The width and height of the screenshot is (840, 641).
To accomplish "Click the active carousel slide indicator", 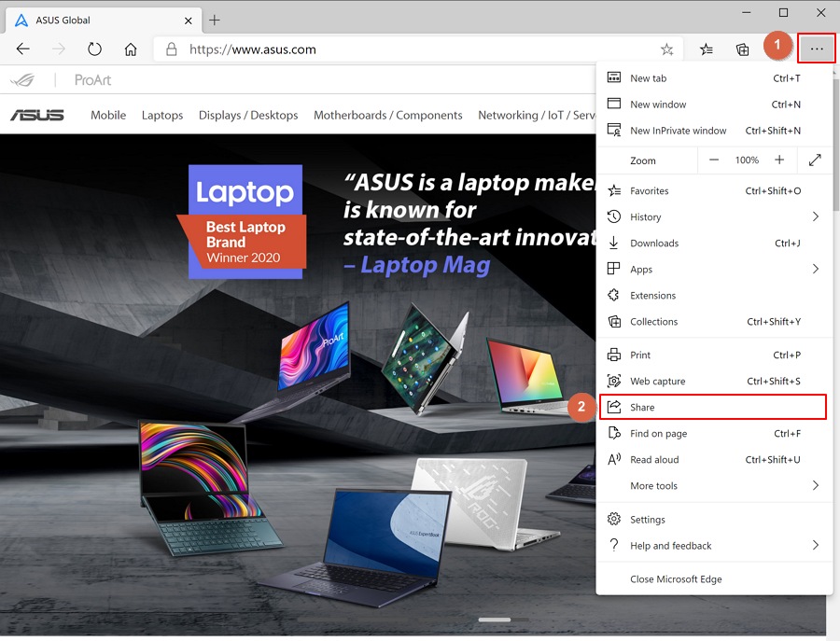I will click(x=495, y=620).
